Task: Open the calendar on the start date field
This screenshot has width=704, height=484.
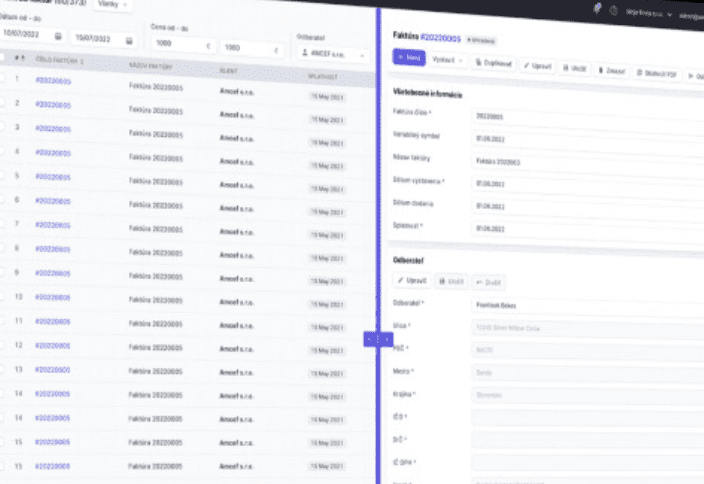Action: coord(58,36)
